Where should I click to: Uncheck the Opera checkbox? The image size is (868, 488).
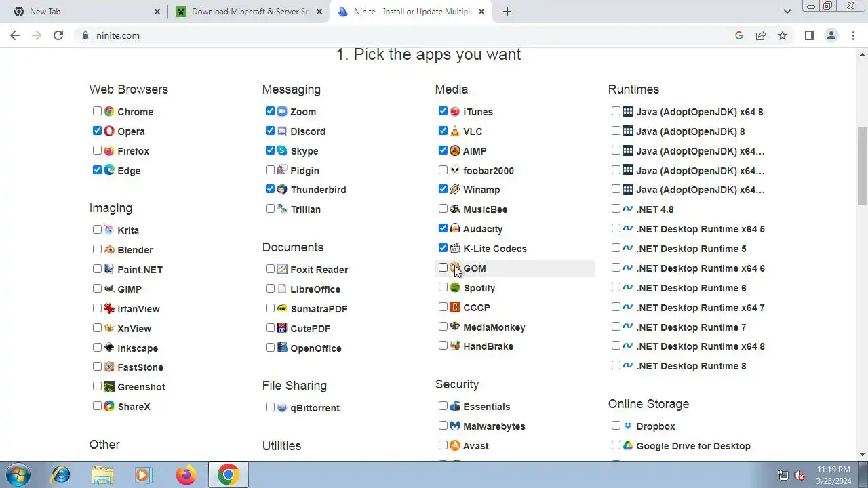pyautogui.click(x=98, y=131)
